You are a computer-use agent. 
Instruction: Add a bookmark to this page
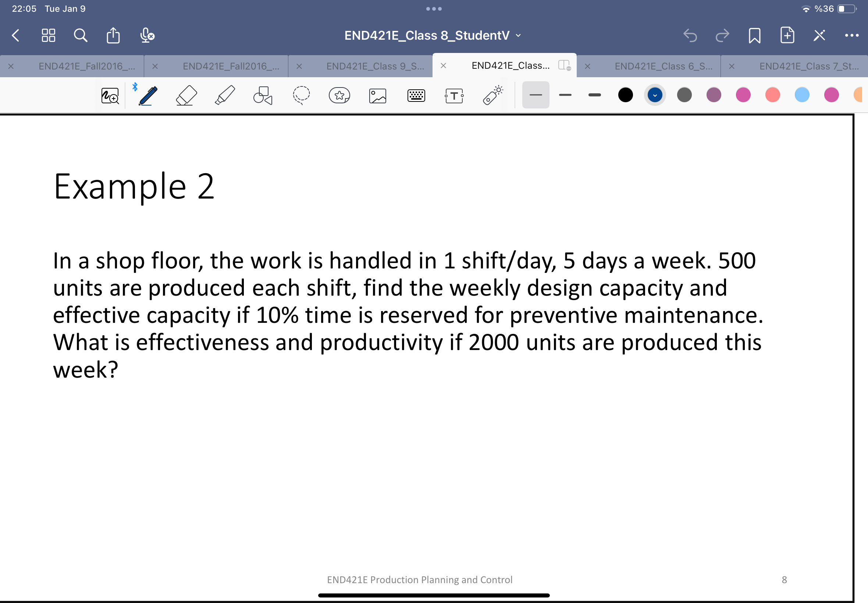click(754, 35)
